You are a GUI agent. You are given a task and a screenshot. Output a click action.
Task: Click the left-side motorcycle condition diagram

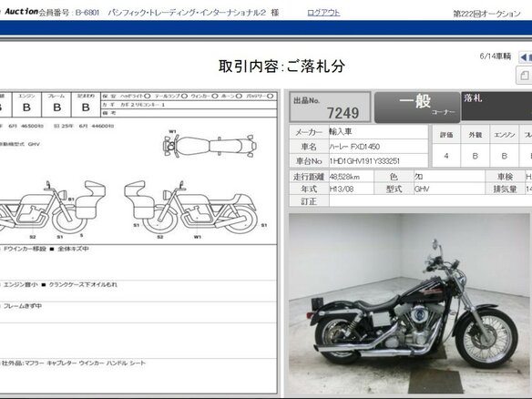(x=53, y=208)
